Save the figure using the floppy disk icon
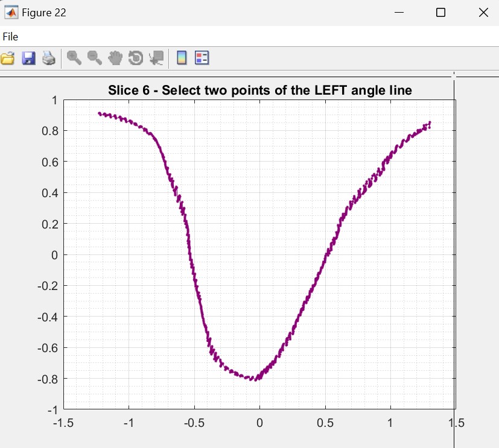The image size is (499, 448). pos(28,58)
